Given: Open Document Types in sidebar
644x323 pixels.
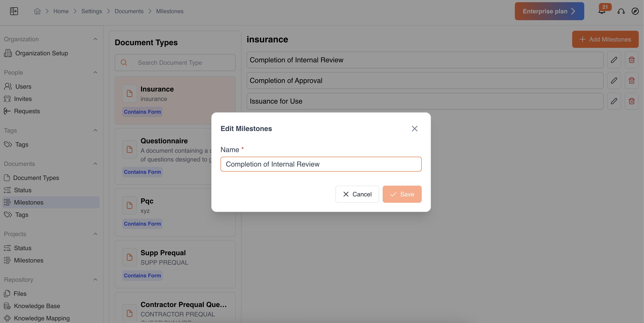Looking at the screenshot, I should coord(36,178).
